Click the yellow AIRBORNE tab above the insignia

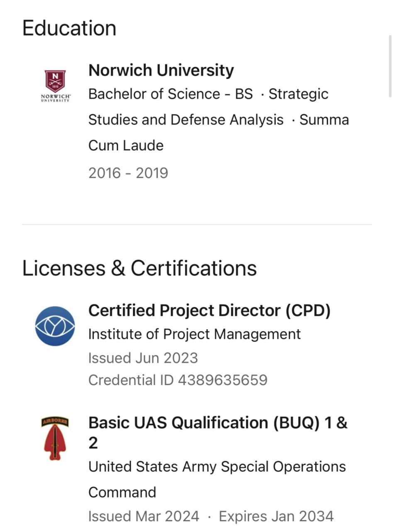tap(55, 423)
